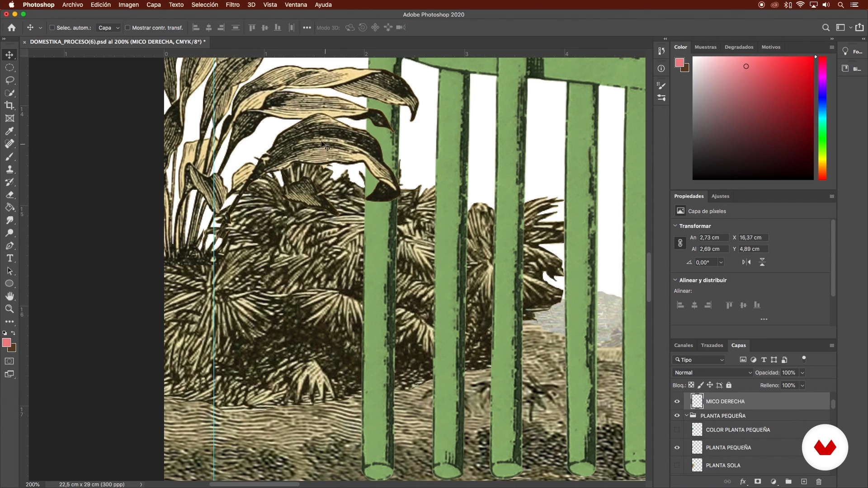This screenshot has height=488, width=868.
Task: Click the delete layer trash icon
Action: click(x=819, y=482)
